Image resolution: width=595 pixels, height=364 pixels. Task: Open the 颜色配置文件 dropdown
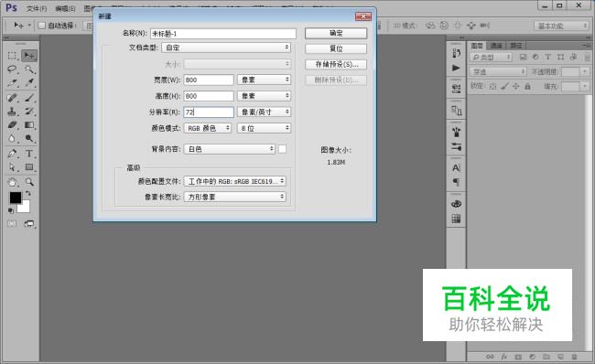point(235,181)
